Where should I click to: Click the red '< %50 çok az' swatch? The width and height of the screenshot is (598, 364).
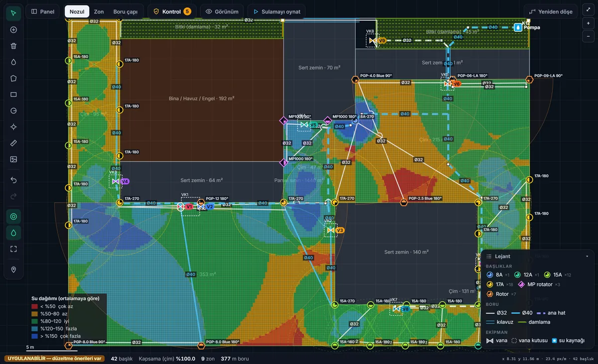pyautogui.click(x=34, y=306)
